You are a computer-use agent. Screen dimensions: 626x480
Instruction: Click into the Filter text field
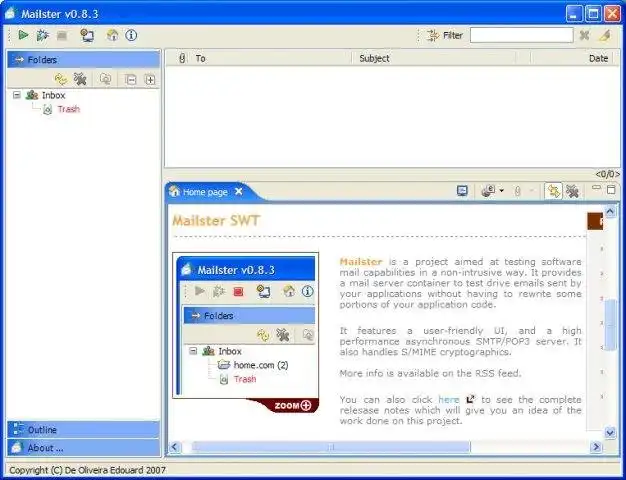(521, 35)
